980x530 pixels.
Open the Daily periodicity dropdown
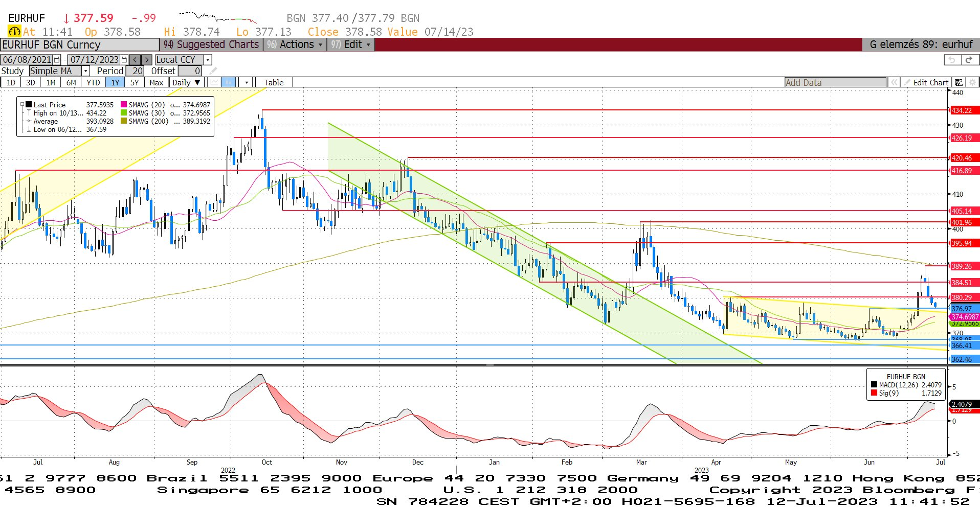pyautogui.click(x=187, y=82)
